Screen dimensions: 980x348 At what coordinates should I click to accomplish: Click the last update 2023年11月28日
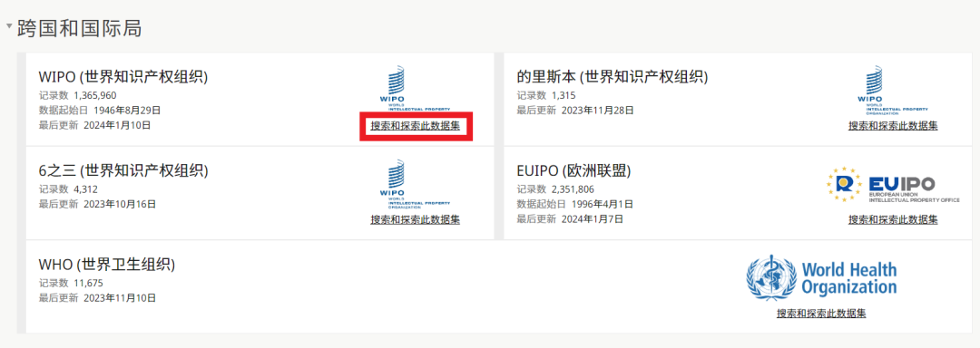click(x=598, y=111)
